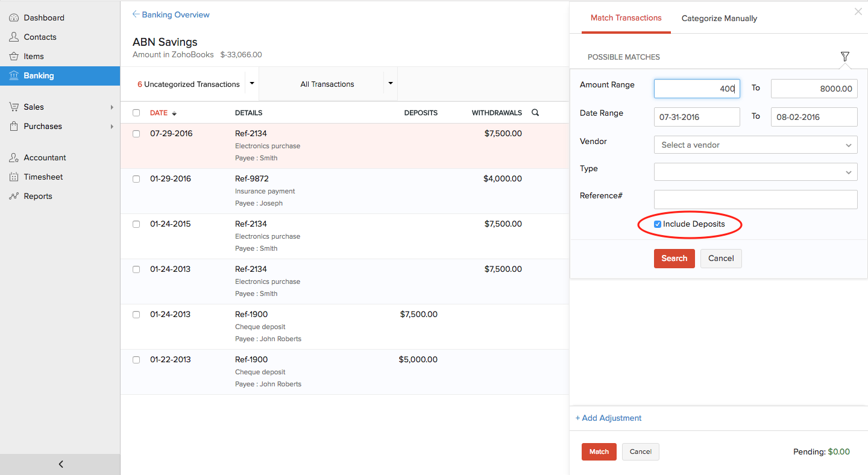Select all transactions with header checkbox
The image size is (868, 475).
tap(136, 113)
